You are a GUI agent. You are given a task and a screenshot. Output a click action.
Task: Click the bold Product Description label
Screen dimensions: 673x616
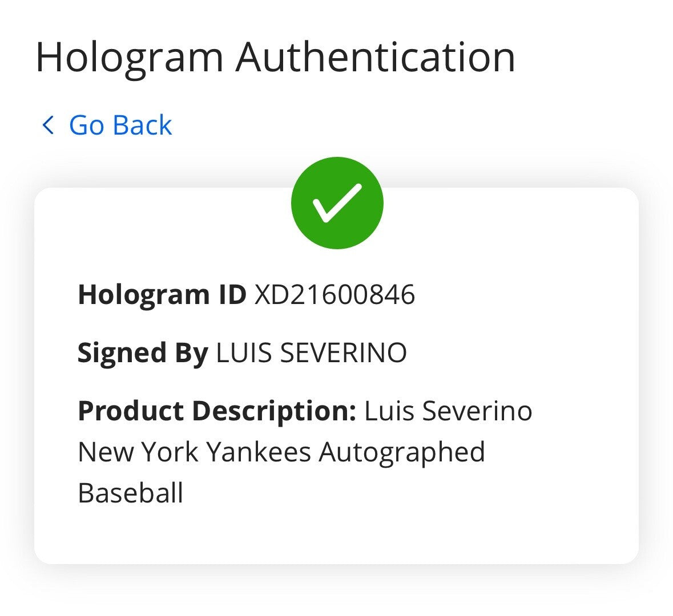click(x=217, y=411)
